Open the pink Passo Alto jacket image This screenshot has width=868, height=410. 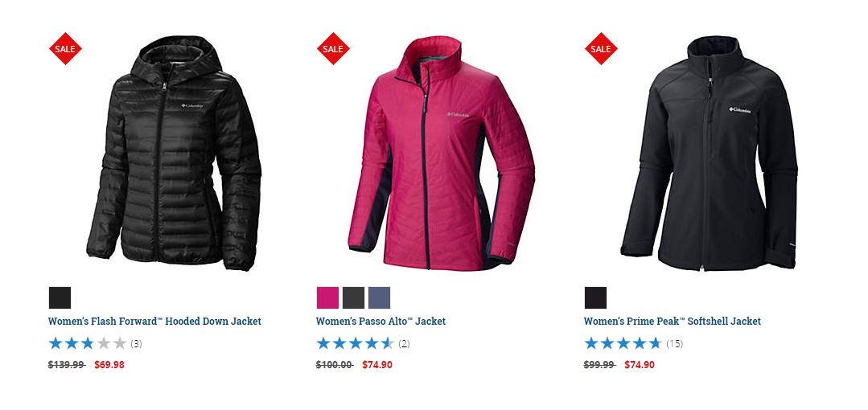click(442, 154)
